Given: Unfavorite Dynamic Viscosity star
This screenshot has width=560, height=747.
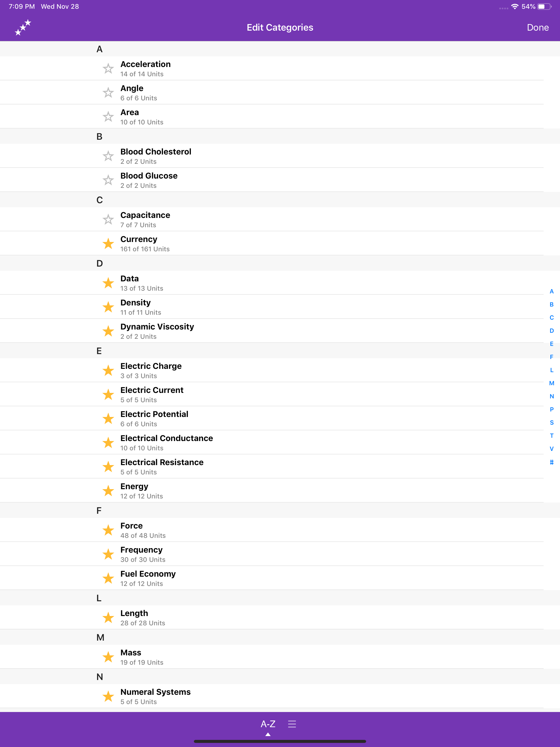Looking at the screenshot, I should click(x=108, y=331).
